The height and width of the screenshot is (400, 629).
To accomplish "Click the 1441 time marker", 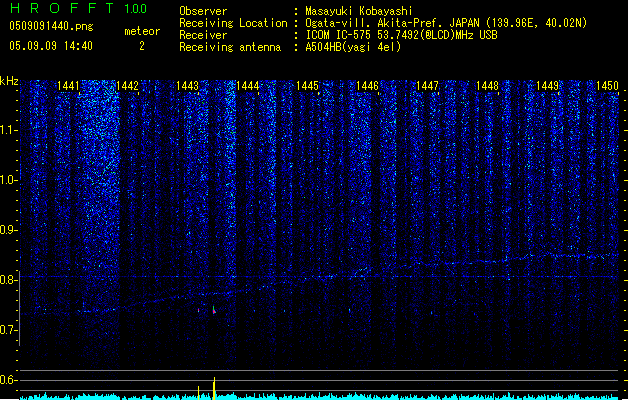I will tap(69, 87).
